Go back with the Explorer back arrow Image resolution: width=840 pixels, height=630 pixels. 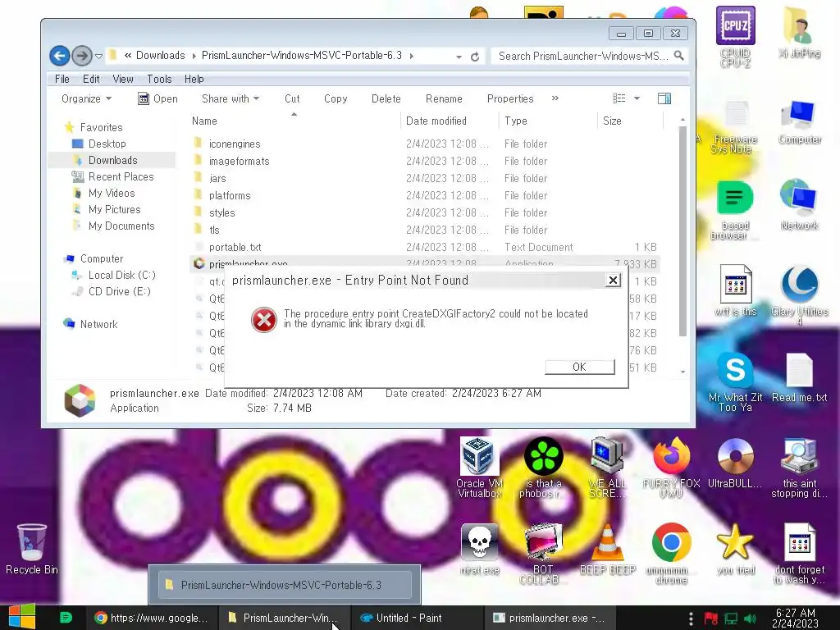point(59,56)
